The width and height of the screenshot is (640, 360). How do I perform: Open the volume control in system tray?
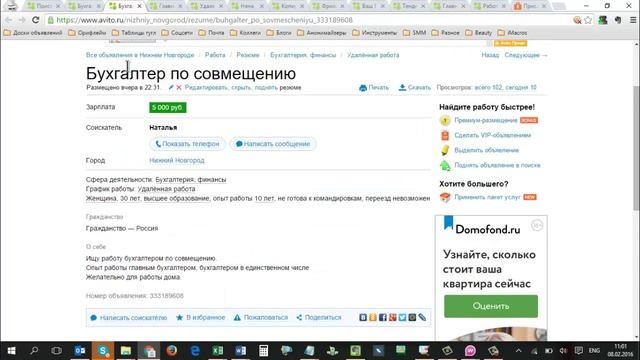point(563,351)
